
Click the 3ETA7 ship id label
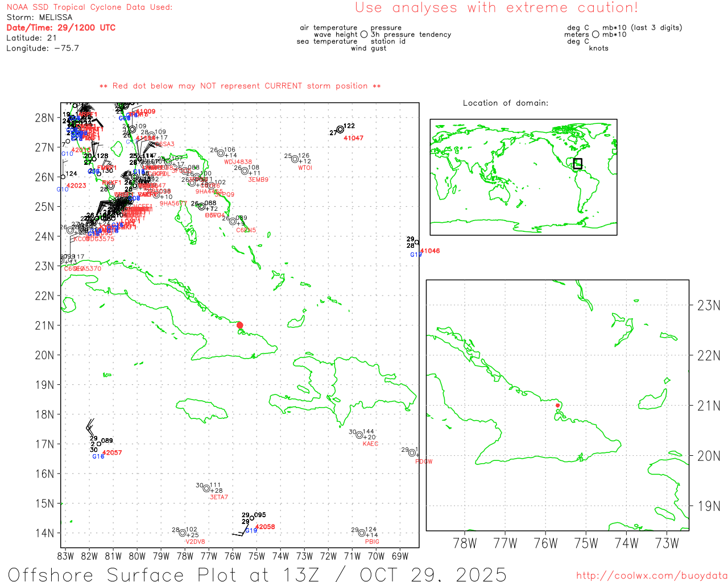point(219,497)
